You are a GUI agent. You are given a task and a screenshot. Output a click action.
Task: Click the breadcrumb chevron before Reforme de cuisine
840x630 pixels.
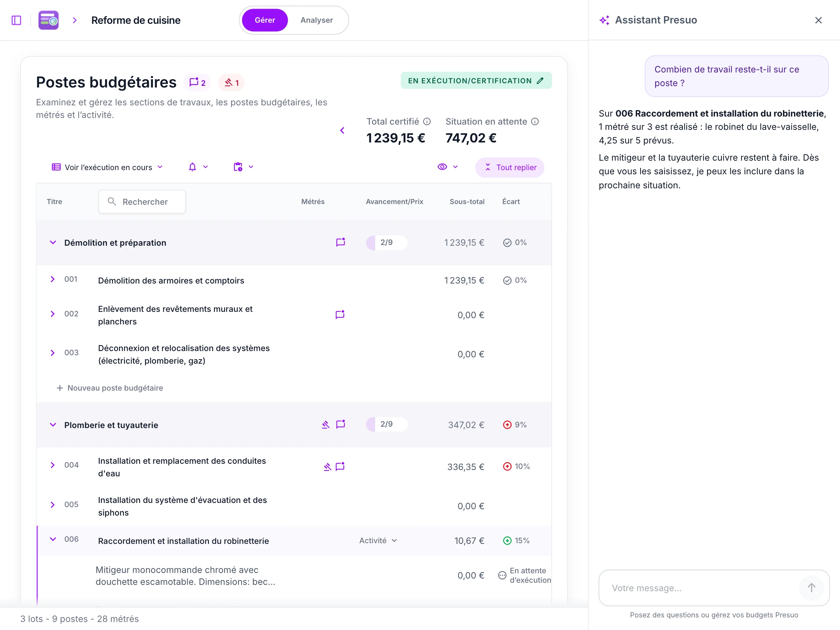coord(75,20)
